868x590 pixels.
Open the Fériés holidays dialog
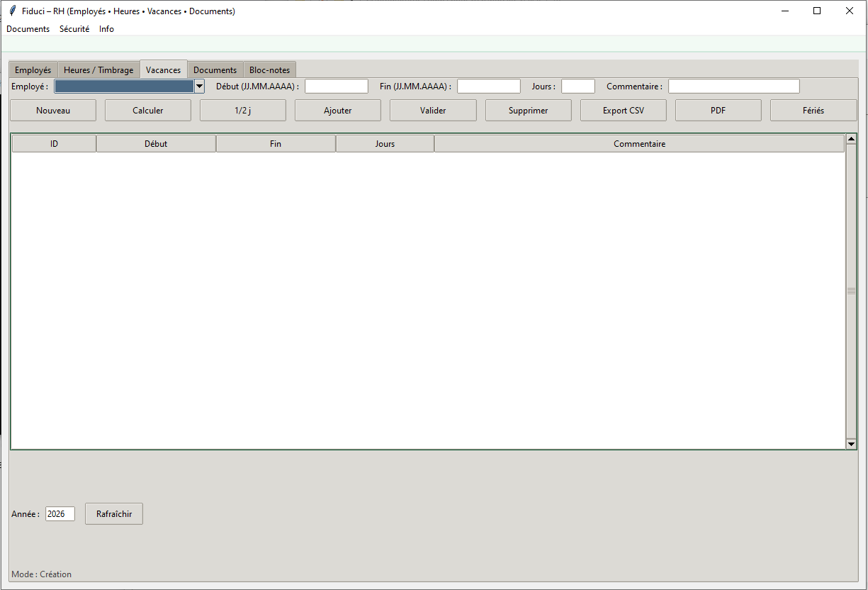pos(813,110)
